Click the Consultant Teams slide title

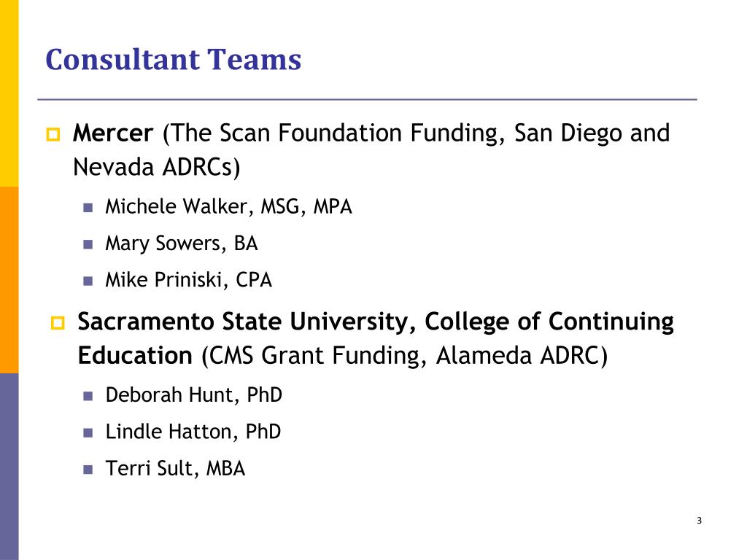pos(174,60)
